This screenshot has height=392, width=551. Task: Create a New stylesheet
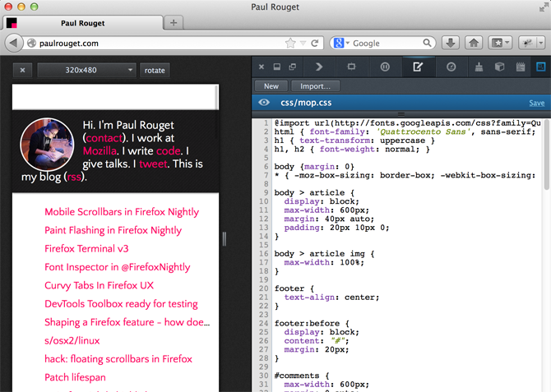[271, 86]
